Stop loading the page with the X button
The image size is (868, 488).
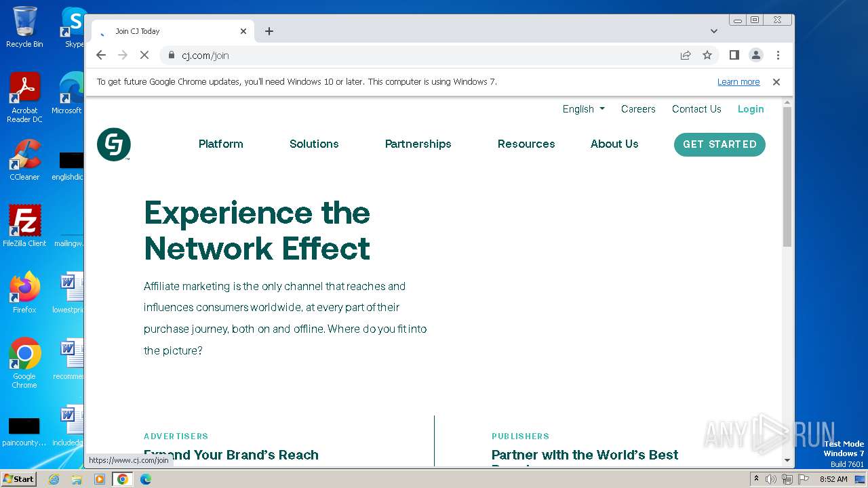[x=144, y=56]
